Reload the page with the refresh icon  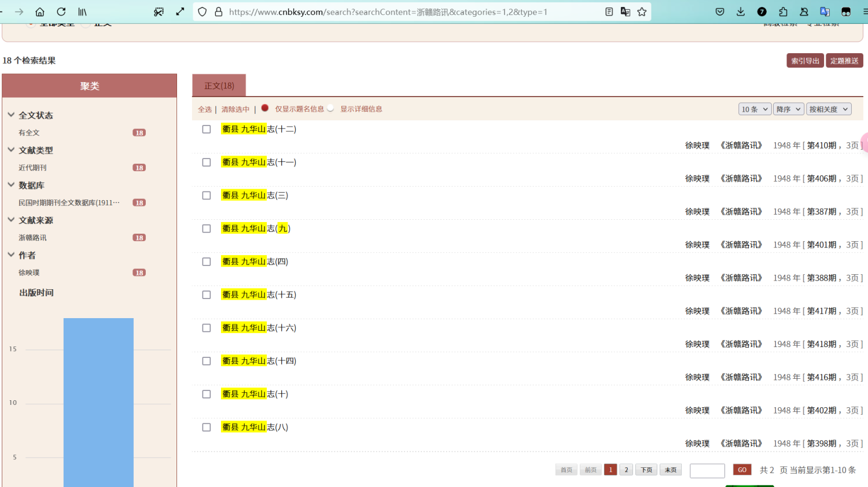(x=61, y=12)
